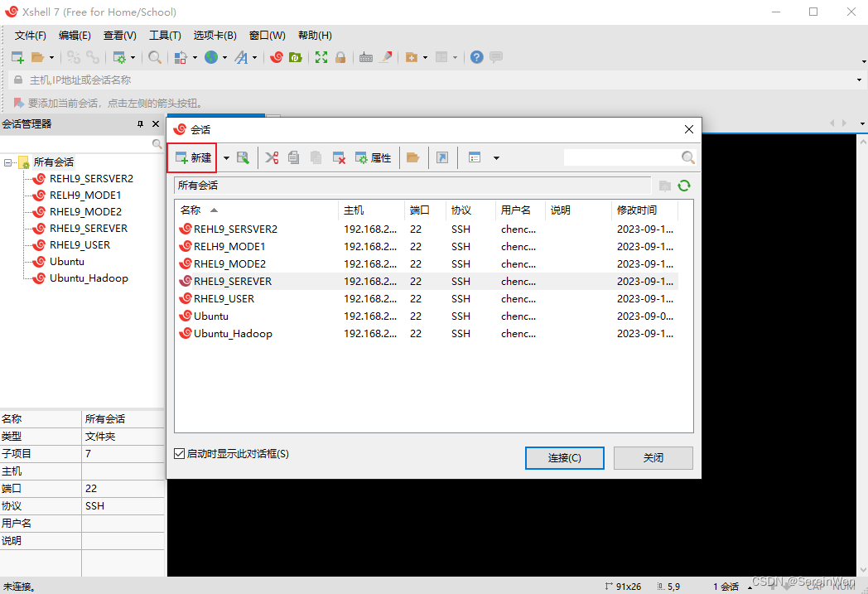Click the delete session red X icon
This screenshot has width=868, height=594.
tap(339, 157)
